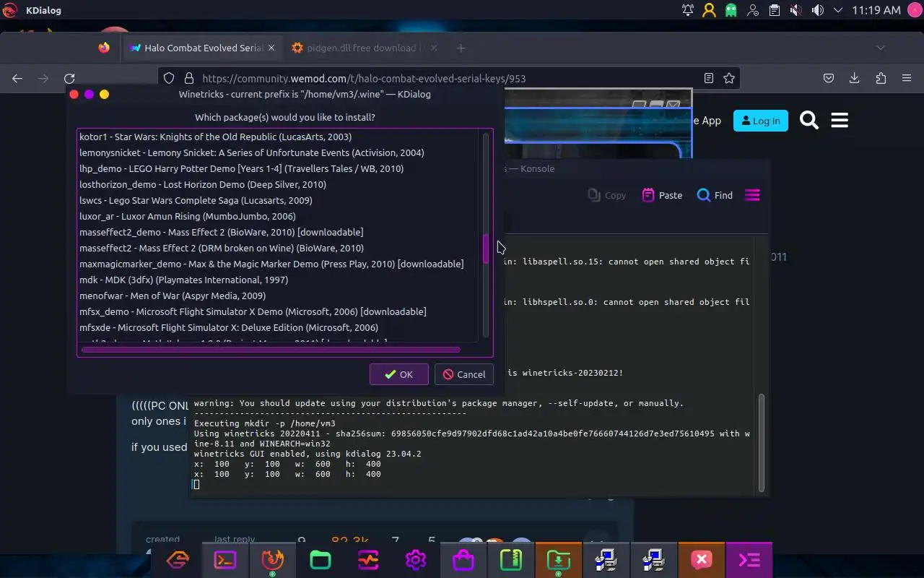This screenshot has height=578, width=924.
Task: Open the application launcher in top-left corner
Action: click(x=10, y=10)
